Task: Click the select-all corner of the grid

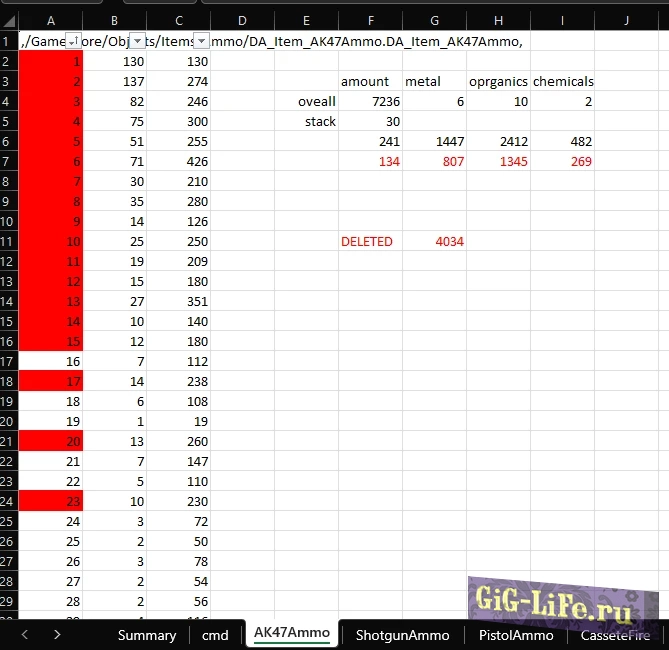Action: click(x=9, y=19)
